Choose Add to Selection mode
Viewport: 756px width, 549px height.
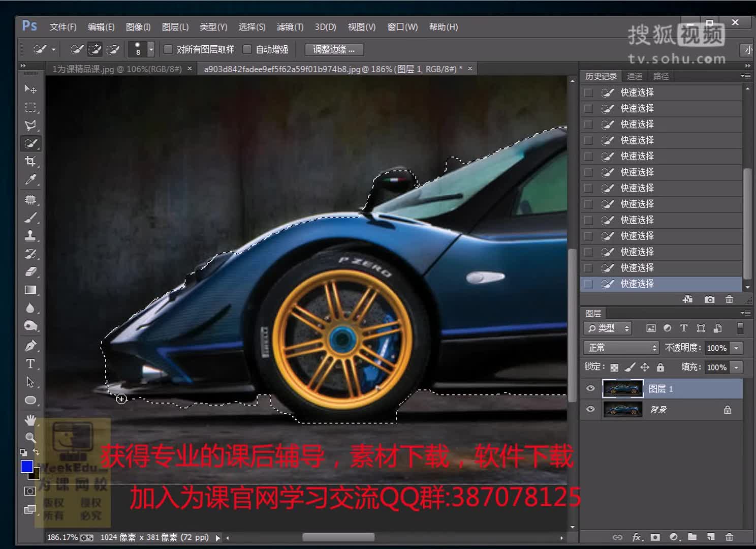[95, 49]
